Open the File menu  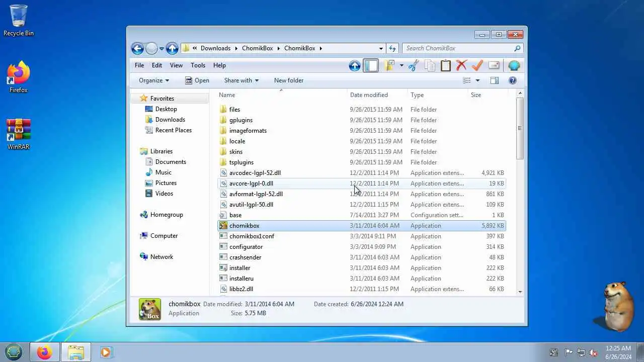coord(139,65)
